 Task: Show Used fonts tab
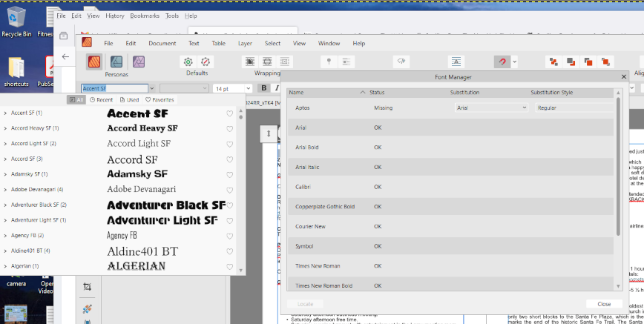[x=129, y=100]
